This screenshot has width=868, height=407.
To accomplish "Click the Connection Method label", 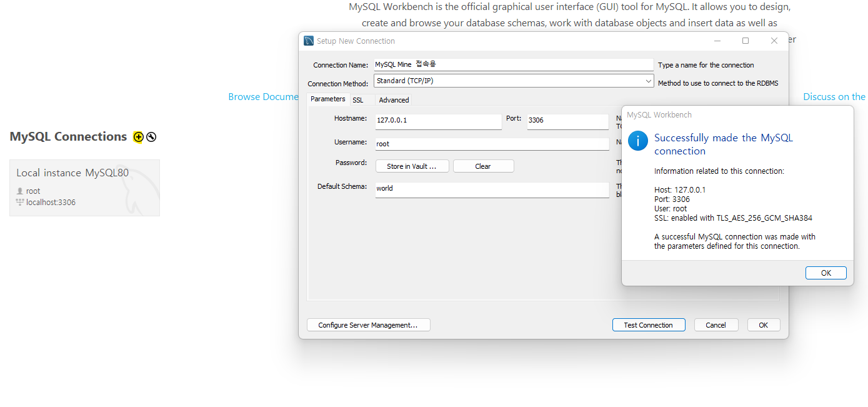I will coord(338,84).
